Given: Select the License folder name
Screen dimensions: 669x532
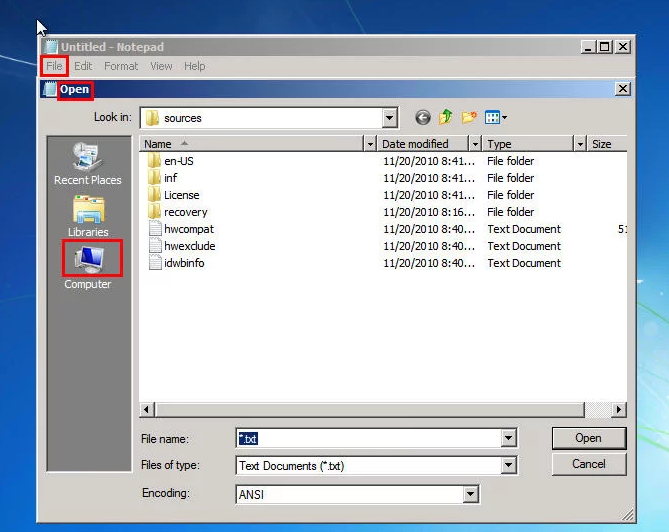Looking at the screenshot, I should (x=181, y=195).
